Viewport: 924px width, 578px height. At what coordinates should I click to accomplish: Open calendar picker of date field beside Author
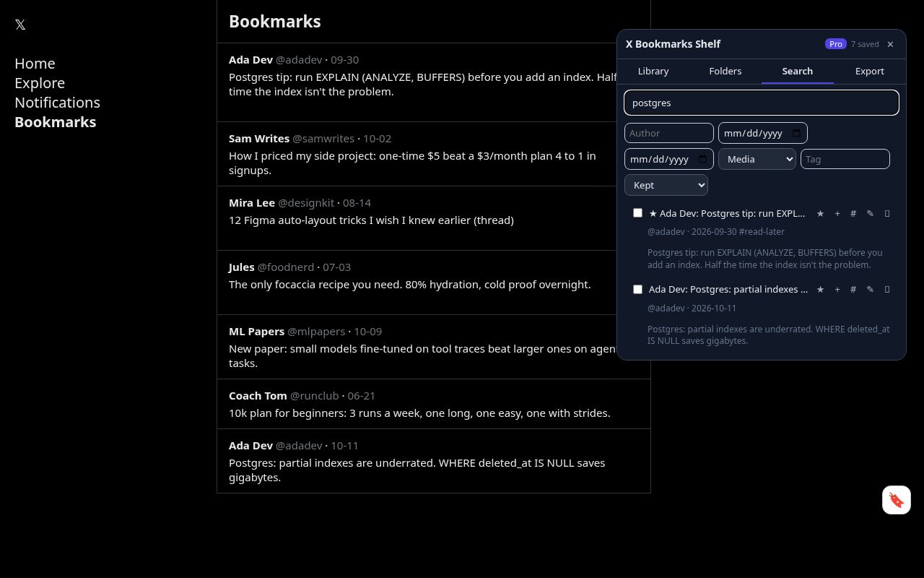click(796, 133)
